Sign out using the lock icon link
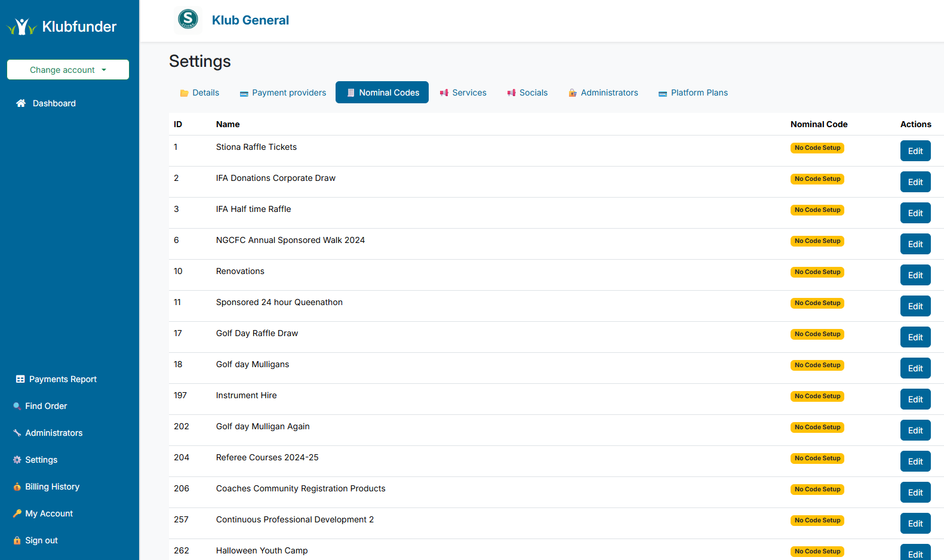 click(x=17, y=540)
